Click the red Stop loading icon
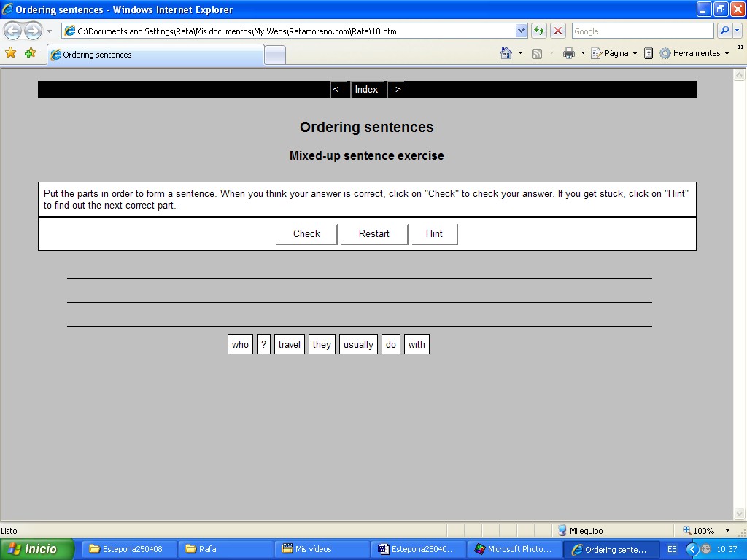Image resolution: width=747 pixels, height=560 pixels. coord(558,31)
